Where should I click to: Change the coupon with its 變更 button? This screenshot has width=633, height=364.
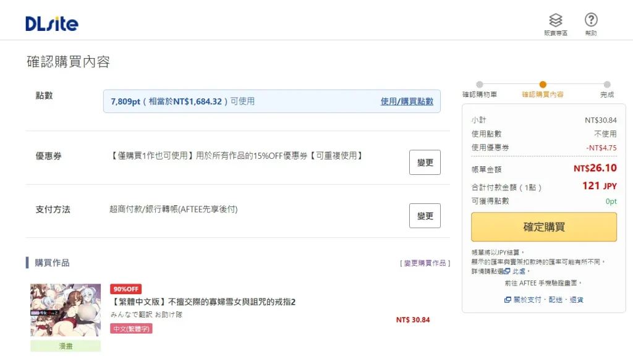pos(425,163)
